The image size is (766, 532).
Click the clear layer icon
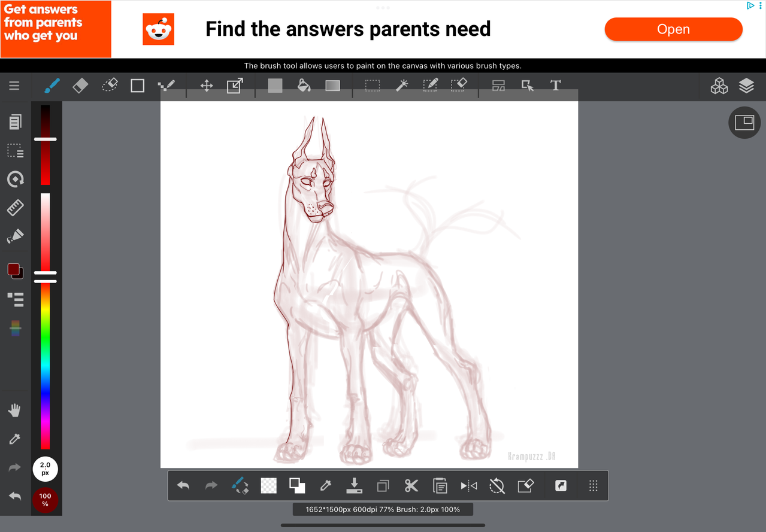(x=526, y=485)
